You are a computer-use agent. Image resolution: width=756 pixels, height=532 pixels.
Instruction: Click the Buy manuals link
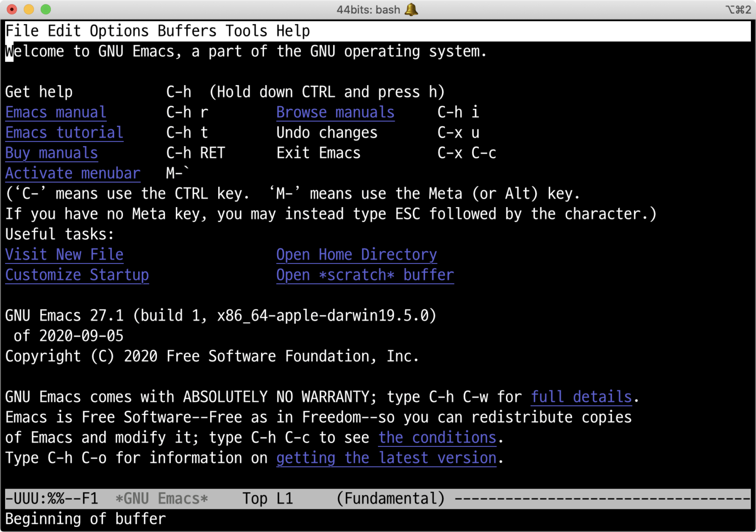(51, 153)
